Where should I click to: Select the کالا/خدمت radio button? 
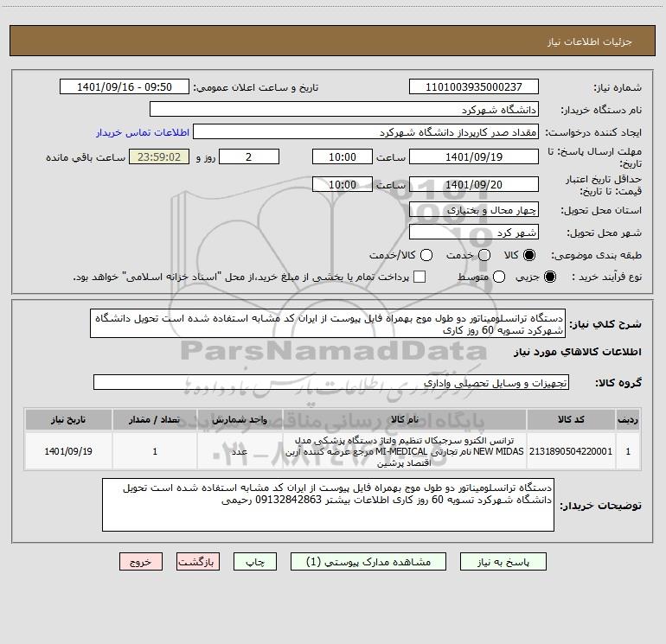(x=426, y=255)
